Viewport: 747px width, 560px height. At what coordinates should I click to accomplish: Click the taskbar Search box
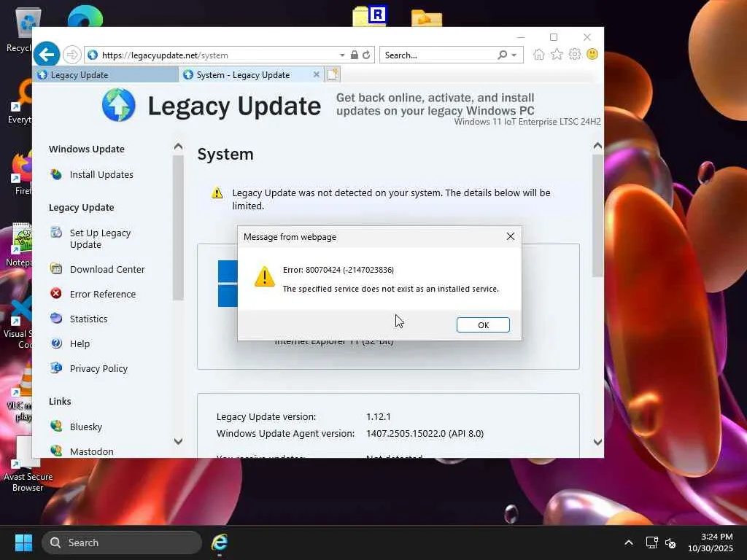click(x=122, y=542)
